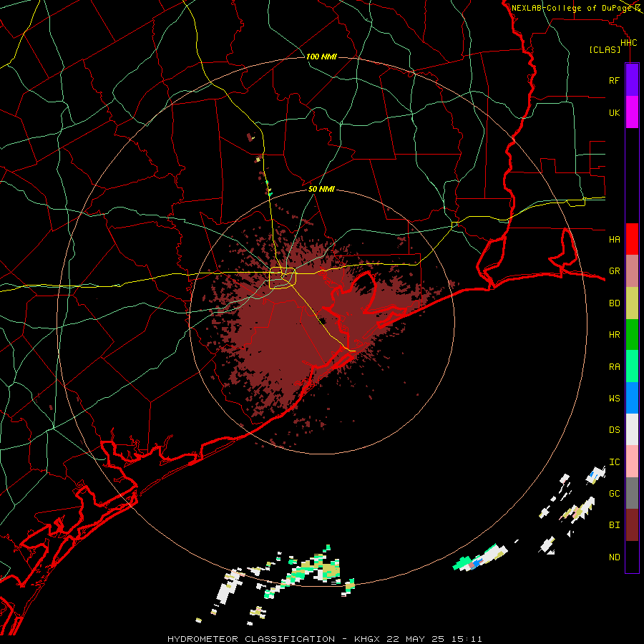Click the BI legend label
644x644 pixels.
(x=614, y=525)
